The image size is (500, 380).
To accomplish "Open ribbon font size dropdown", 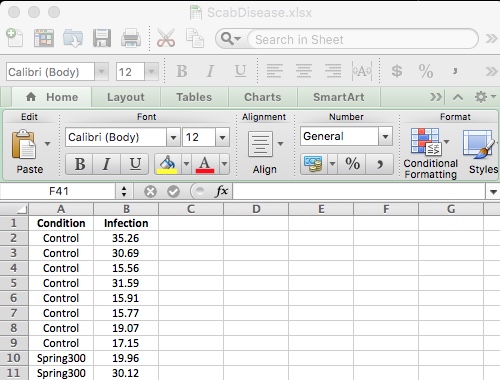I will (222, 137).
